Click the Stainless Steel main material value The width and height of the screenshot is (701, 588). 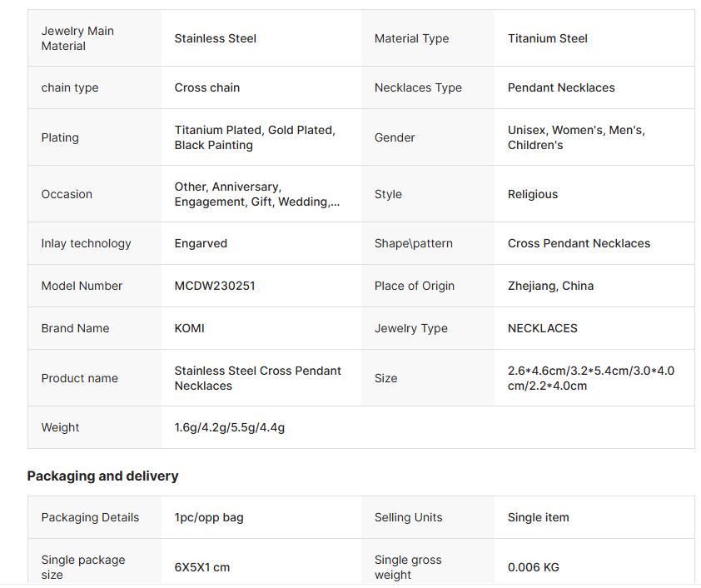point(215,38)
